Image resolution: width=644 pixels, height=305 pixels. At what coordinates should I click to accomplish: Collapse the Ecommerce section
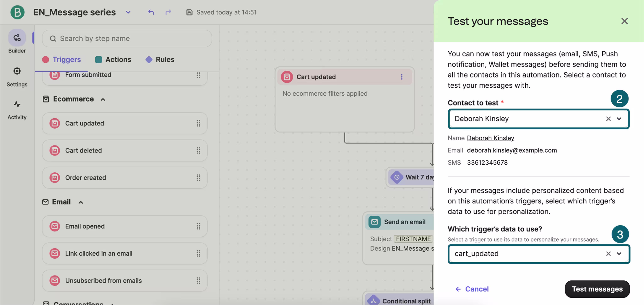[x=103, y=100]
